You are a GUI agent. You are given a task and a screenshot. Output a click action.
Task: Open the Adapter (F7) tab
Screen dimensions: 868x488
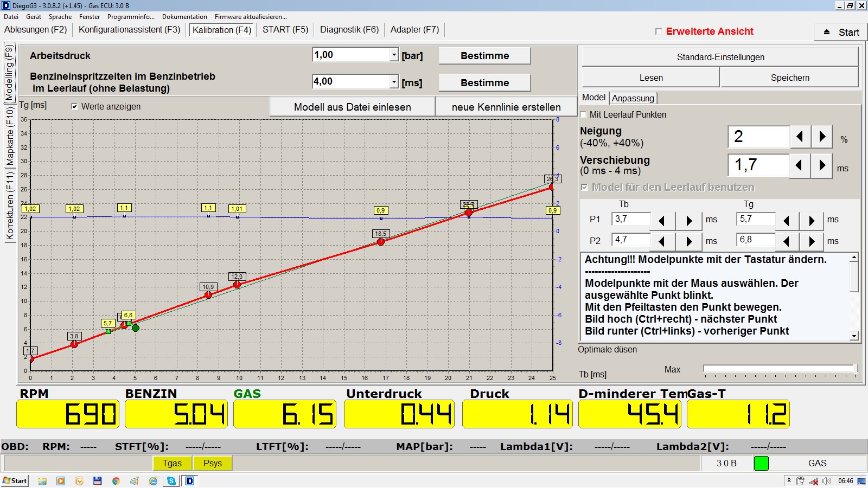[x=414, y=29]
